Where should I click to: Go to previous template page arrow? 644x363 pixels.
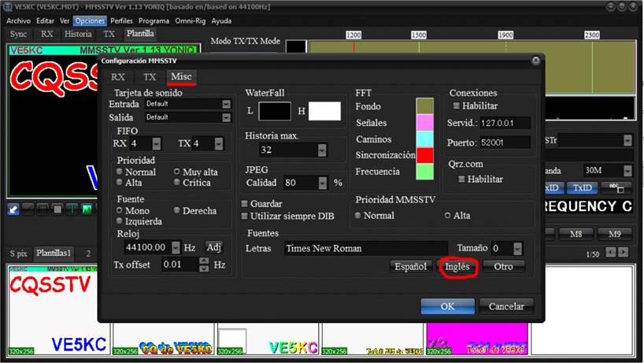611,252
